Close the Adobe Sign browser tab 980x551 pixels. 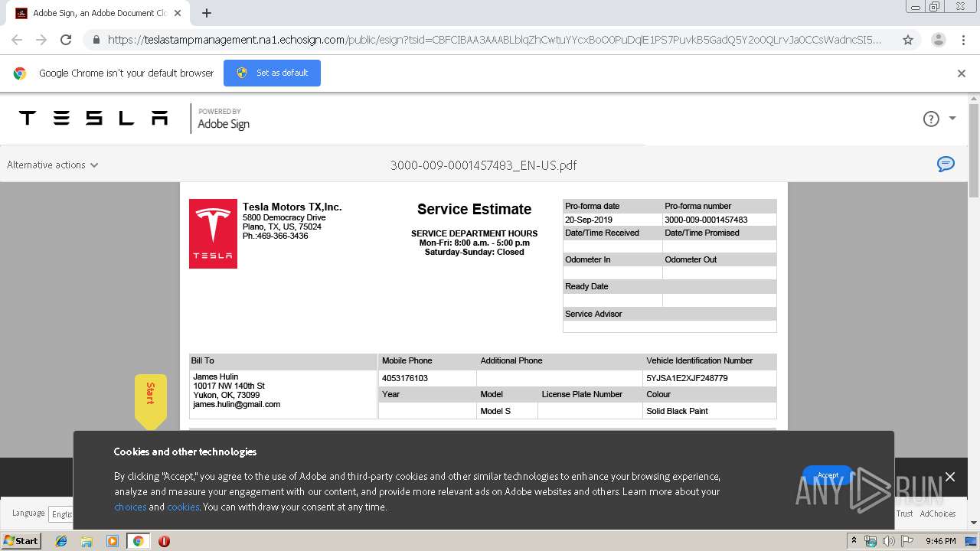178,13
